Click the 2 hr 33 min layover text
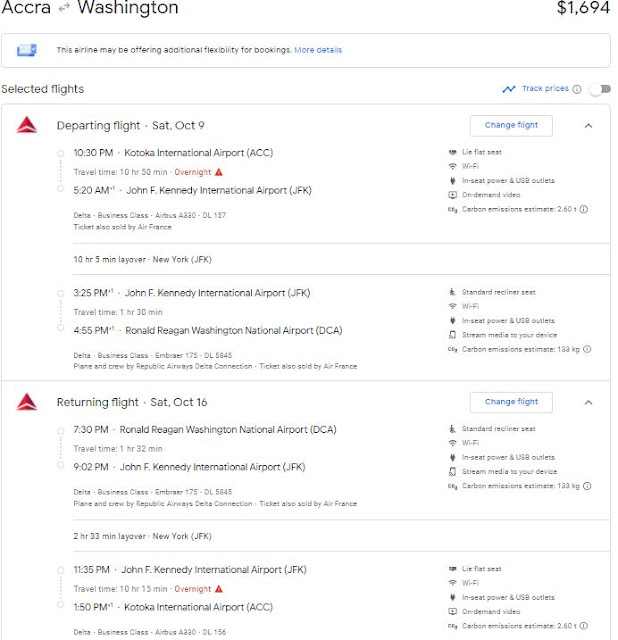This screenshot has width=618, height=640. coord(142,536)
